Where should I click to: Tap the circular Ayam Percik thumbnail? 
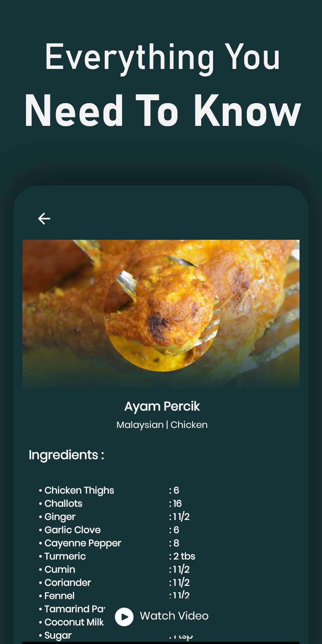[x=162, y=313]
